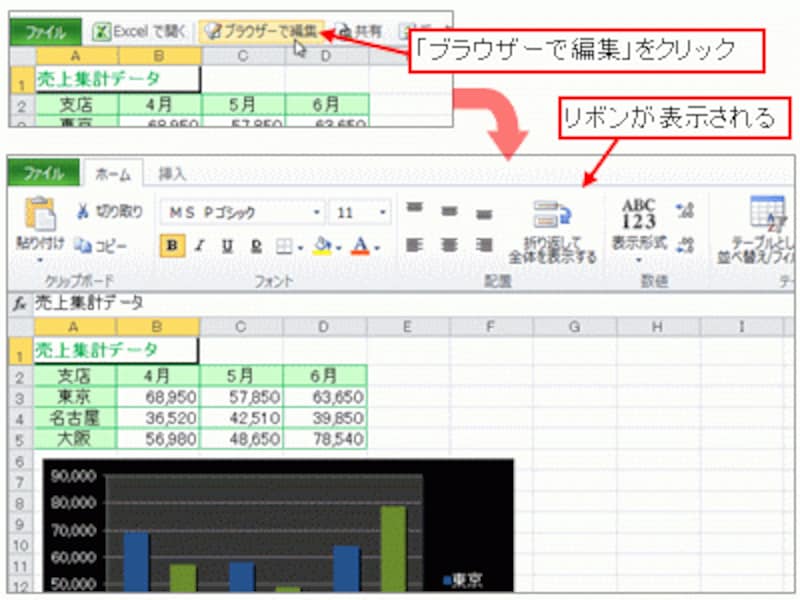Click cell containing 68,950
Viewport: 800px width, 600px height.
(158, 397)
